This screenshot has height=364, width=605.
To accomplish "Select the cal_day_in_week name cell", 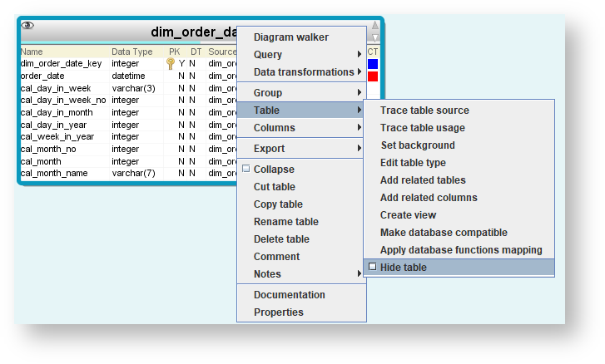I will (x=56, y=88).
